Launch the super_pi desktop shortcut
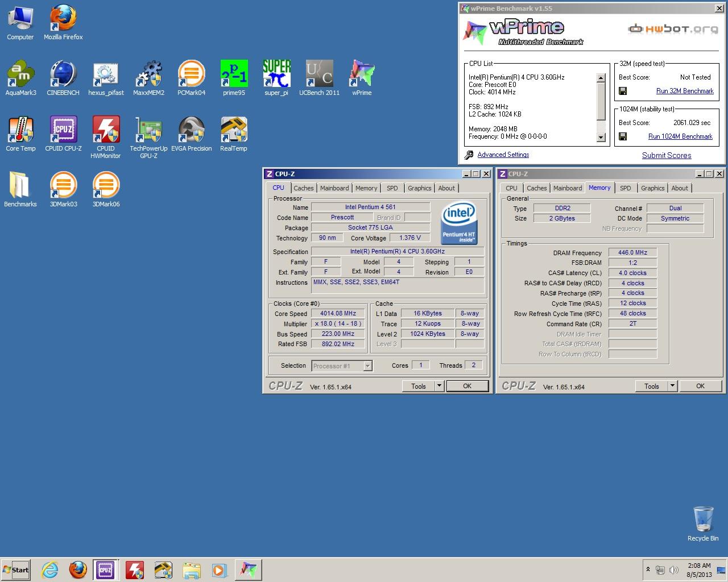 coord(276,78)
